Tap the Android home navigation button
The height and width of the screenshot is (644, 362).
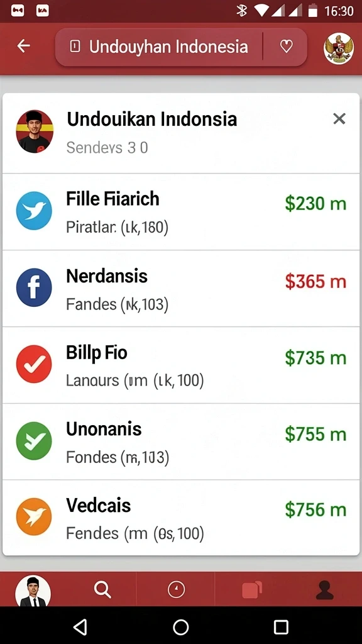180,627
